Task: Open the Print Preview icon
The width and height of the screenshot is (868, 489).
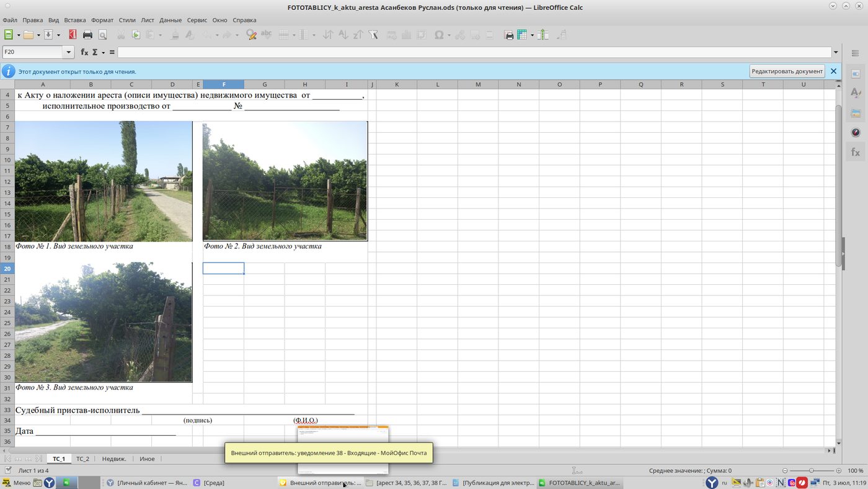Action: pos(102,35)
